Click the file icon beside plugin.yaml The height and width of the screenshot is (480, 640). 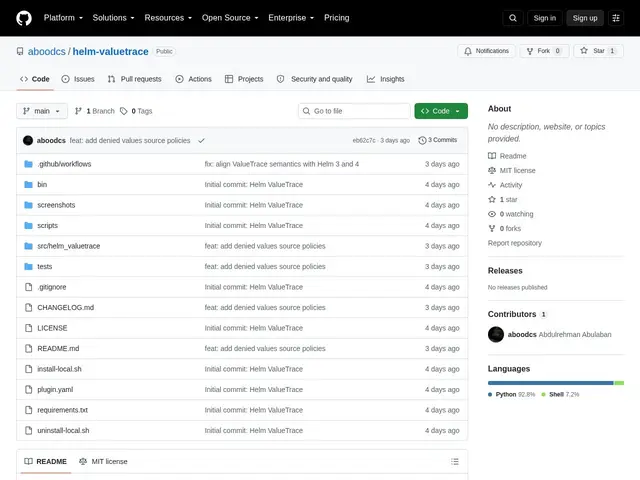coord(28,389)
